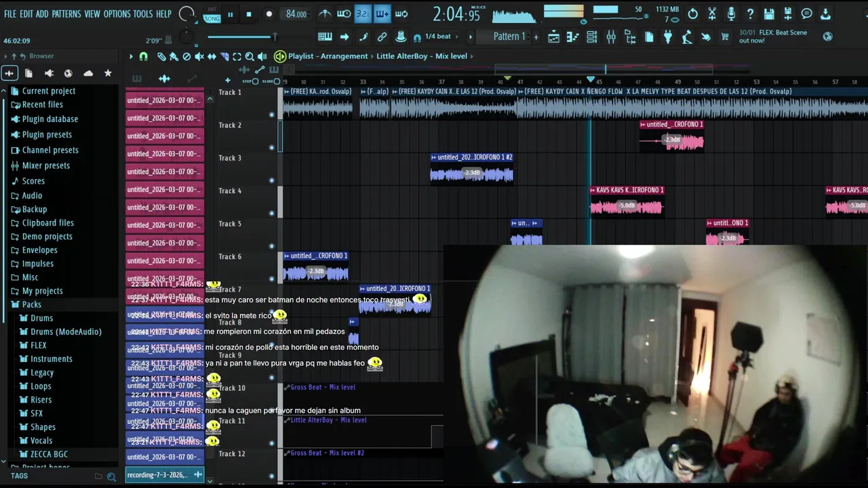Pause playback with the pause button
868x488 pixels.
231,14
